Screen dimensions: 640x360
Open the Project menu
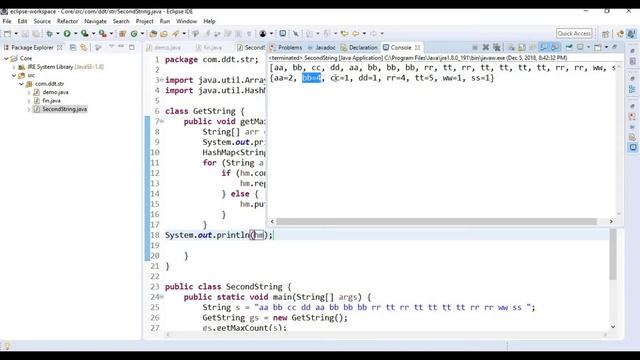144,21
